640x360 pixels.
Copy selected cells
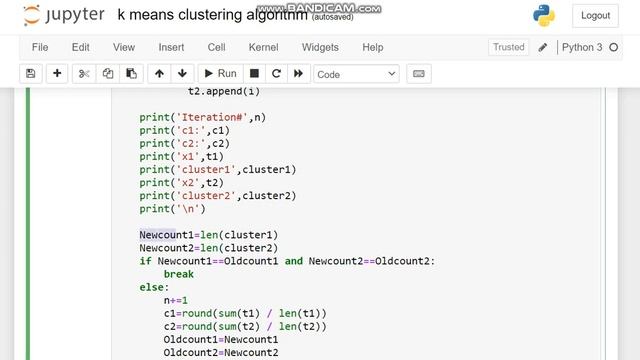pos(108,74)
